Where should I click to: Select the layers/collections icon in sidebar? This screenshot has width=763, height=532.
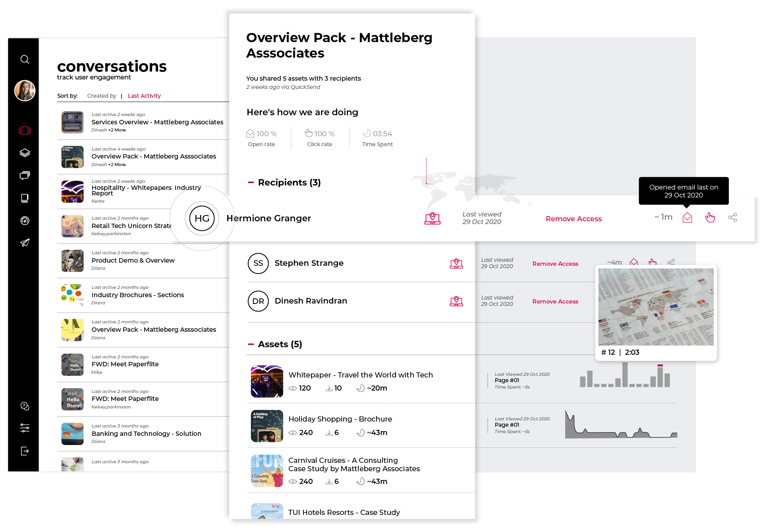coord(25,153)
